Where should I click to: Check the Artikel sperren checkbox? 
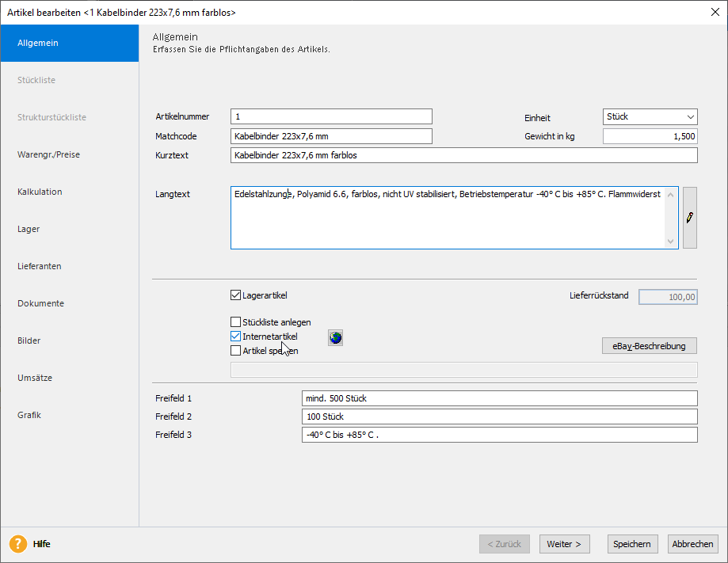[235, 351]
